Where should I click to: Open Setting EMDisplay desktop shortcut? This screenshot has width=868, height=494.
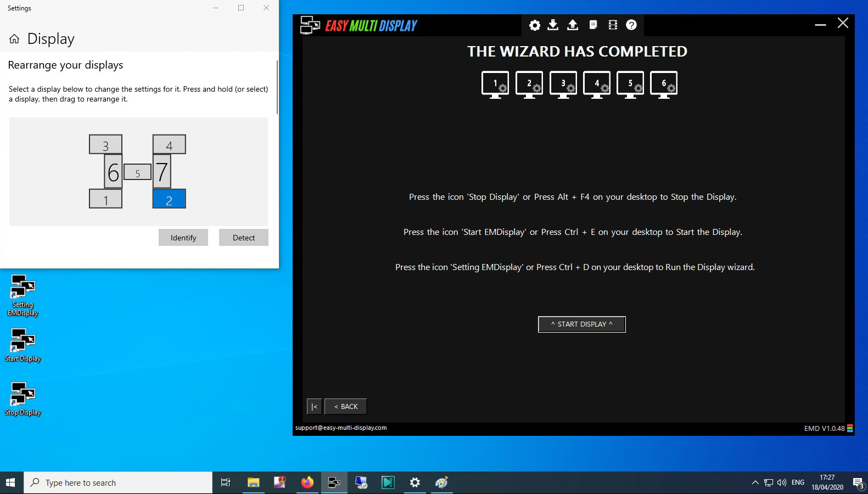[x=23, y=295]
